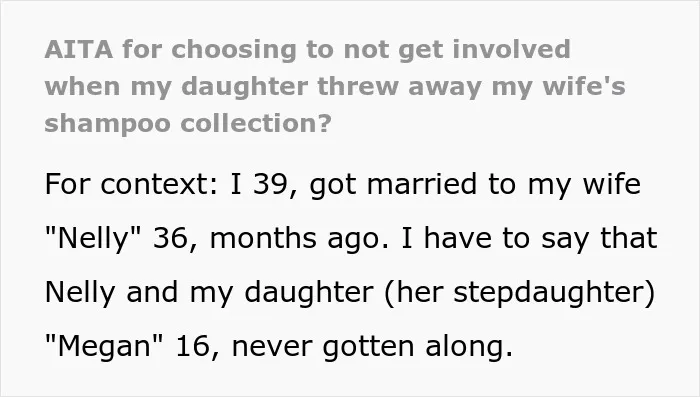Click "For context:" at the paragraph start
Image resolution: width=700 pixels, height=397 pixels.
[x=132, y=184]
